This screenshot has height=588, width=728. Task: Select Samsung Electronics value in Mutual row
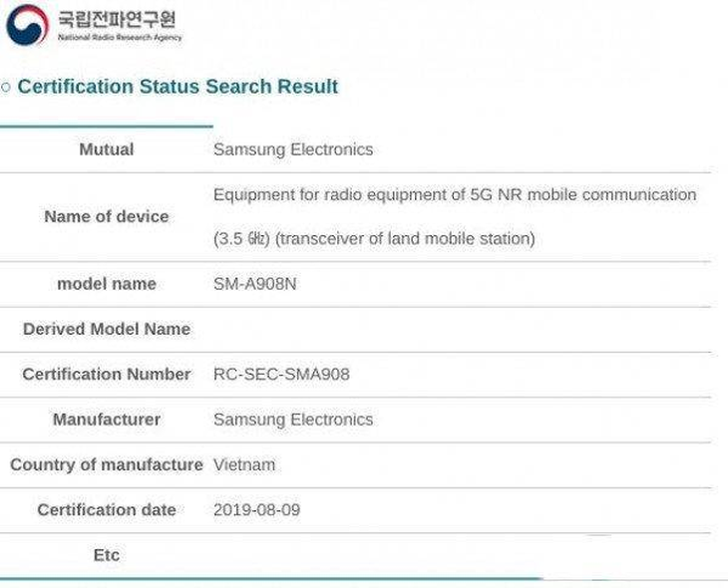pyautogui.click(x=293, y=149)
